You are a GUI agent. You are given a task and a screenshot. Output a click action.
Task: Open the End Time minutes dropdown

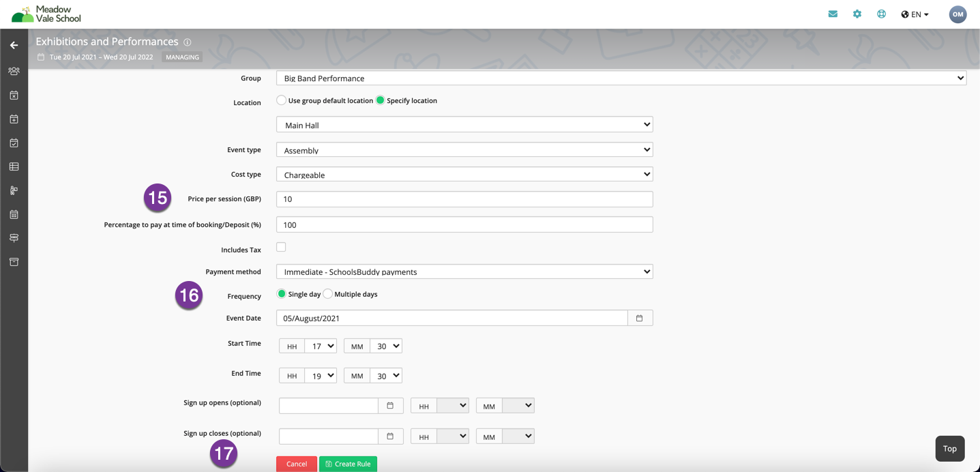pyautogui.click(x=386, y=376)
